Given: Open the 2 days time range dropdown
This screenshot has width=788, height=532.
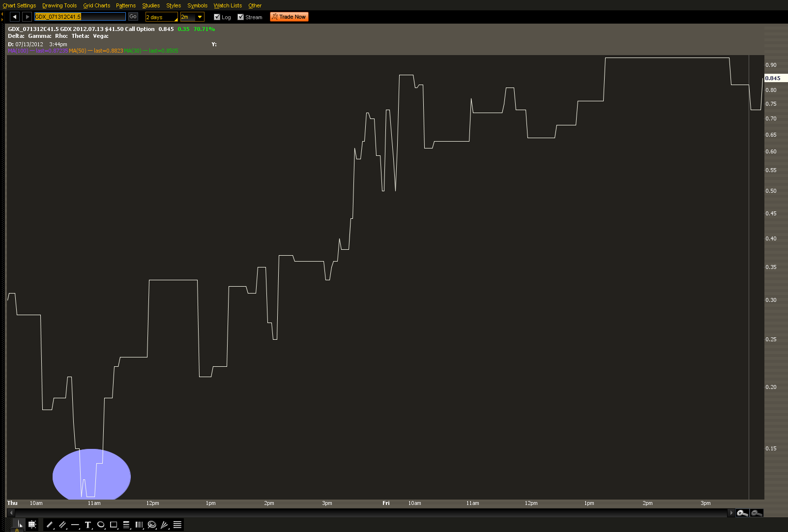Looking at the screenshot, I should coord(161,17).
